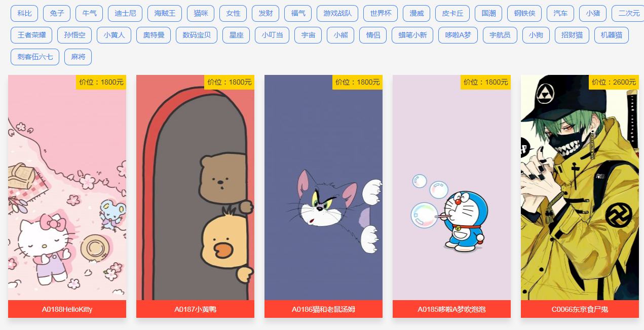Open the C0066东京食尸鬼 title link
The image size is (644, 330).
coord(580,309)
